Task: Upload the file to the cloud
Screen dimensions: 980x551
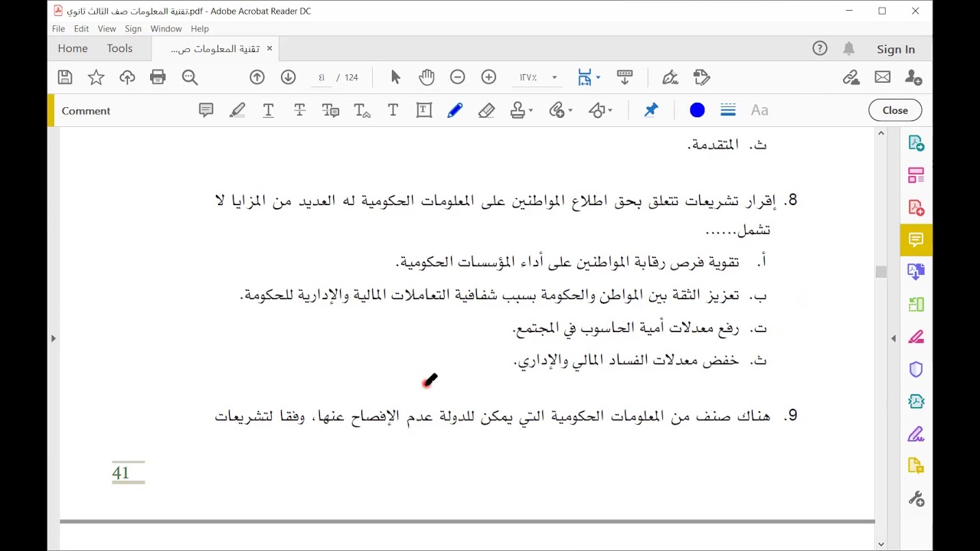Action: pyautogui.click(x=127, y=77)
